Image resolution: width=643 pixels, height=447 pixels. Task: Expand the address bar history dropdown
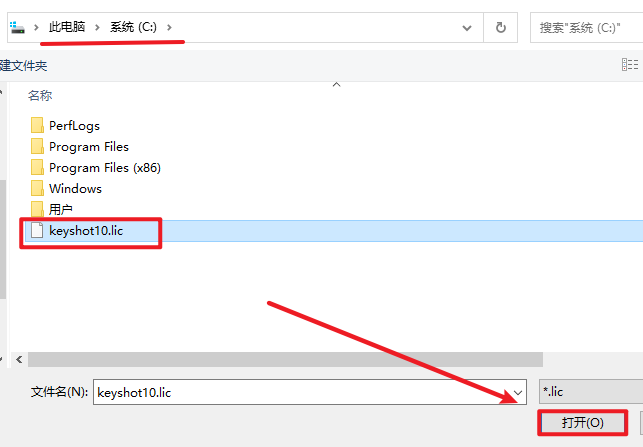click(466, 27)
